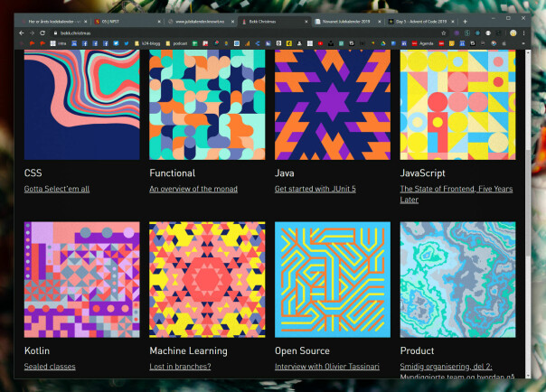Open the podcast bookmark folder
546x392 pixels.
click(176, 43)
